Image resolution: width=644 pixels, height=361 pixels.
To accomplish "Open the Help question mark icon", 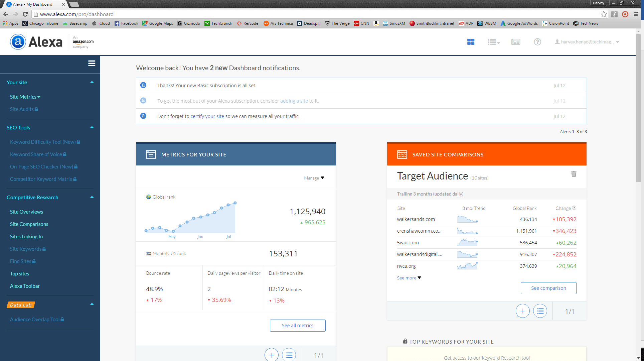I will pos(537,41).
